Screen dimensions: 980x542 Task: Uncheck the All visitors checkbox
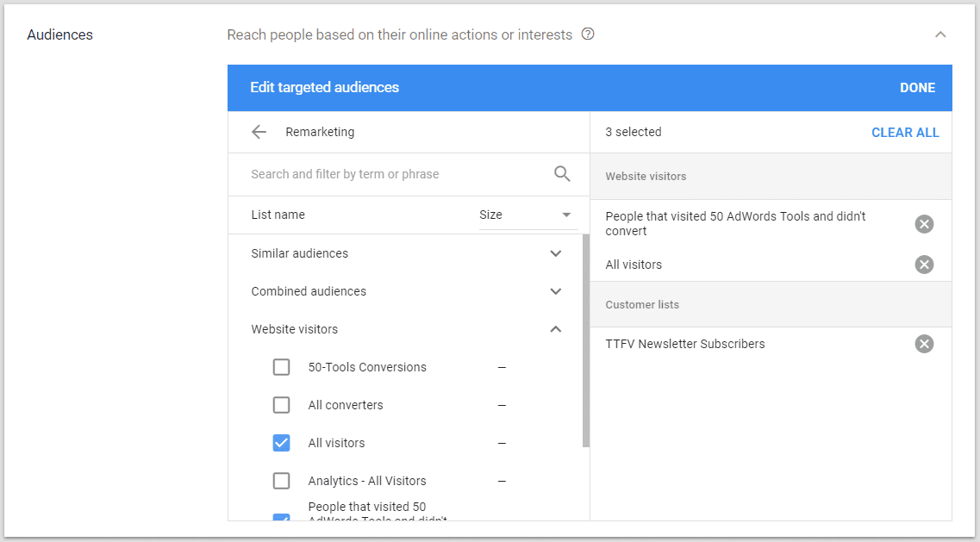click(x=281, y=443)
